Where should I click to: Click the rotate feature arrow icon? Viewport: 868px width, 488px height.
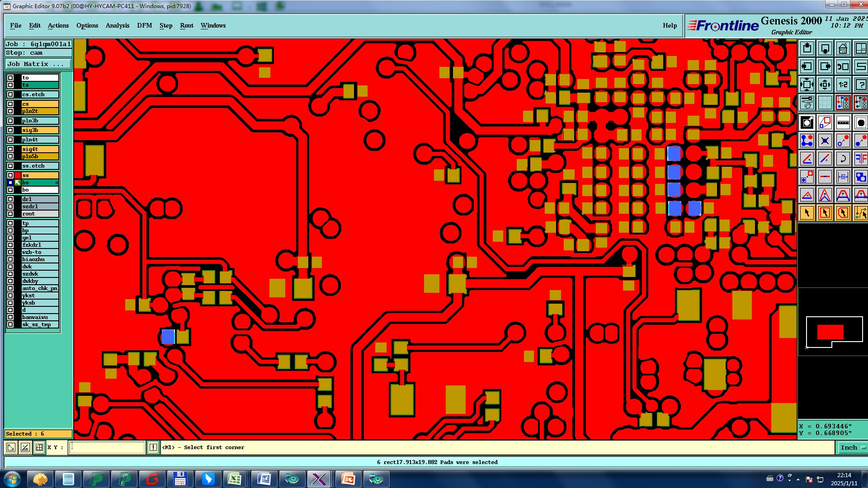843,159
